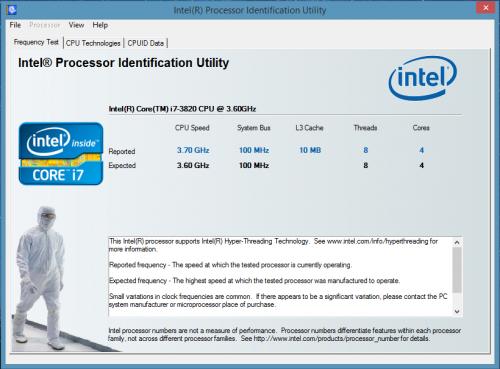Click the Threads column header
The width and height of the screenshot is (500, 369).
[365, 128]
